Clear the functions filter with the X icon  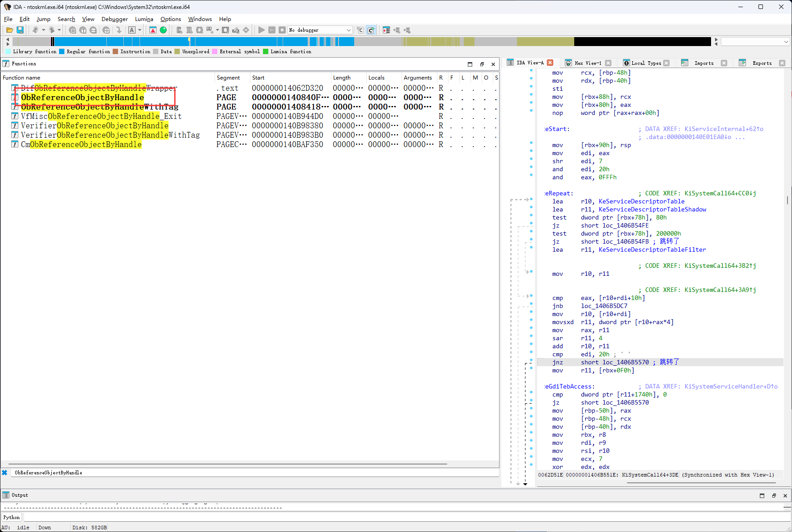click(4, 473)
